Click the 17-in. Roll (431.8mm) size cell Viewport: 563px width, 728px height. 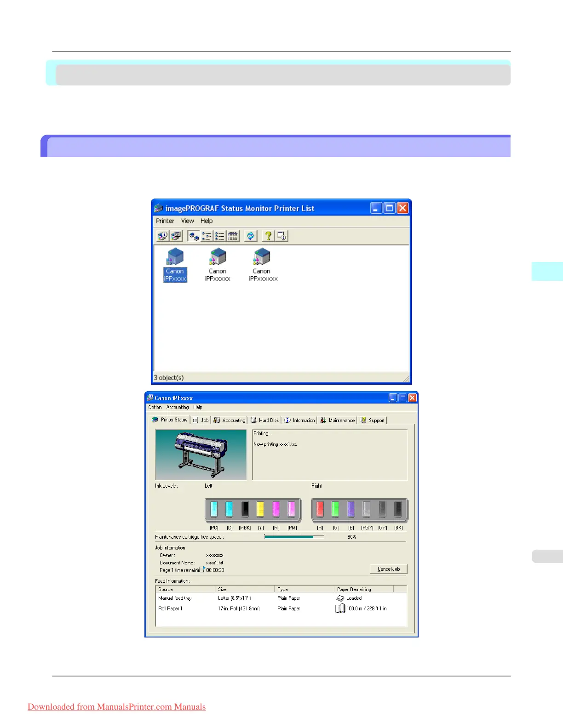239,609
